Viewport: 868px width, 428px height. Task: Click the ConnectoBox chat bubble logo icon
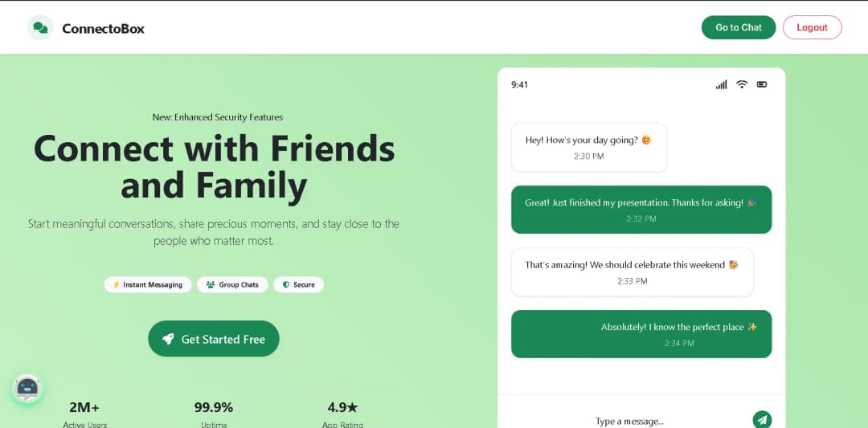click(39, 28)
